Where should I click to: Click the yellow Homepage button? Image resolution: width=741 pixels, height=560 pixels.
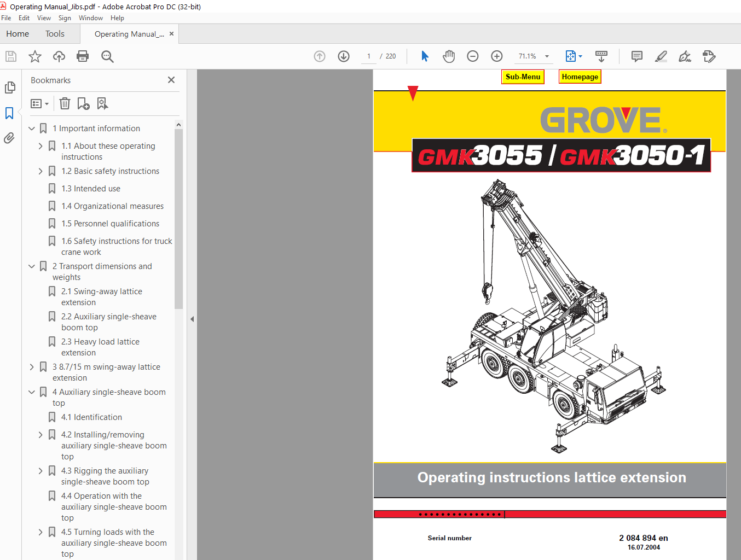pos(580,77)
